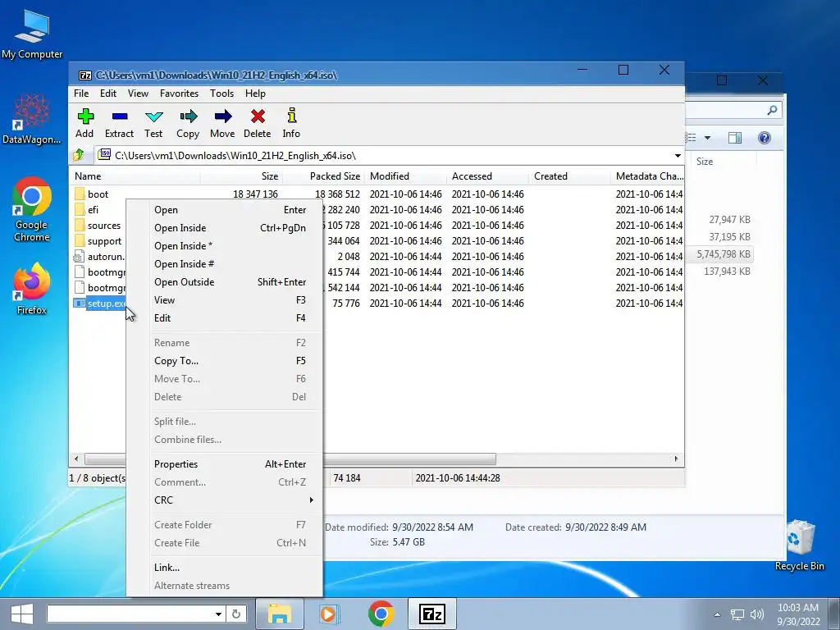Click the horizontal scrollbar right arrow
Viewport: 840px width, 630px height.
click(x=676, y=459)
